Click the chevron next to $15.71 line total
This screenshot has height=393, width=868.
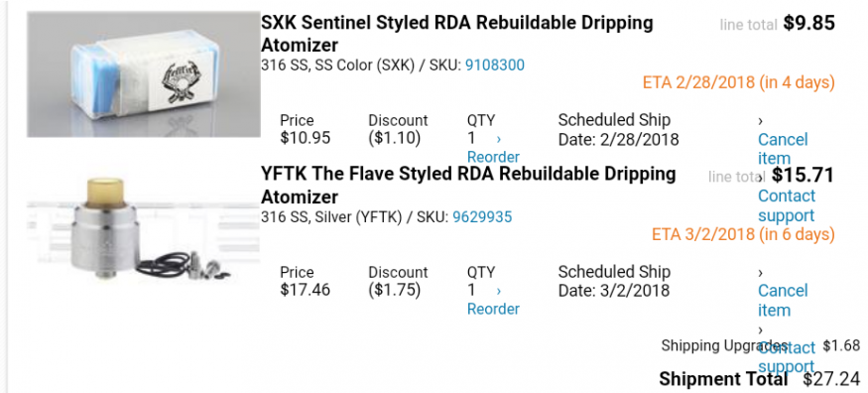tap(761, 177)
